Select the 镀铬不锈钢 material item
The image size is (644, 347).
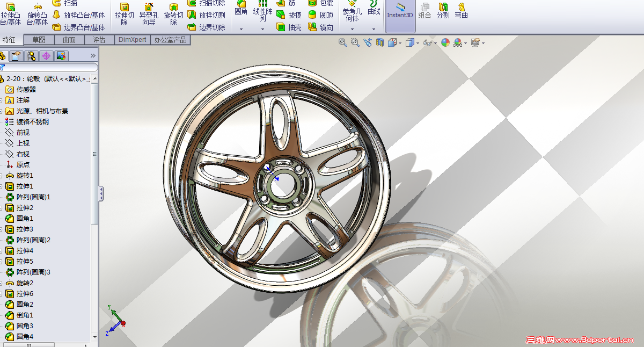pos(27,122)
